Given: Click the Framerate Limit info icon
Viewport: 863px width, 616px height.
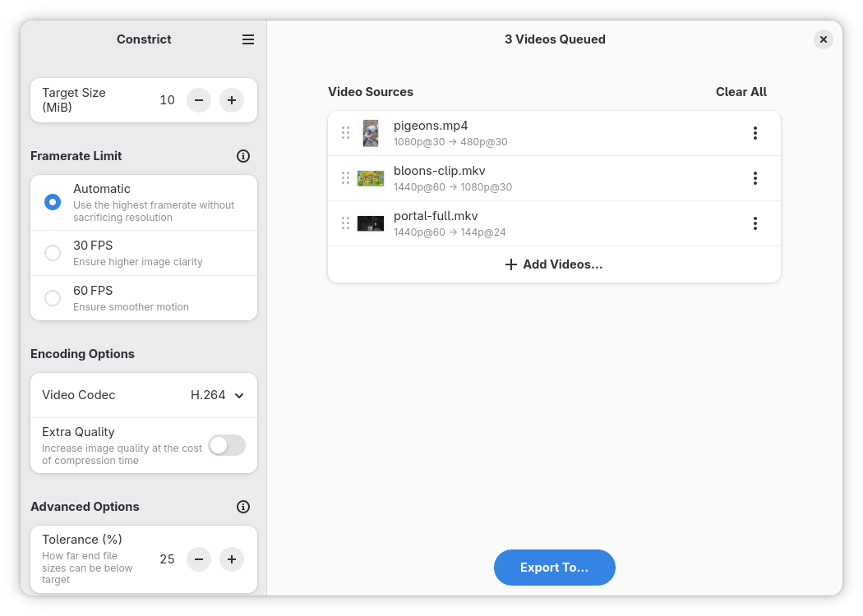Looking at the screenshot, I should coord(242,156).
